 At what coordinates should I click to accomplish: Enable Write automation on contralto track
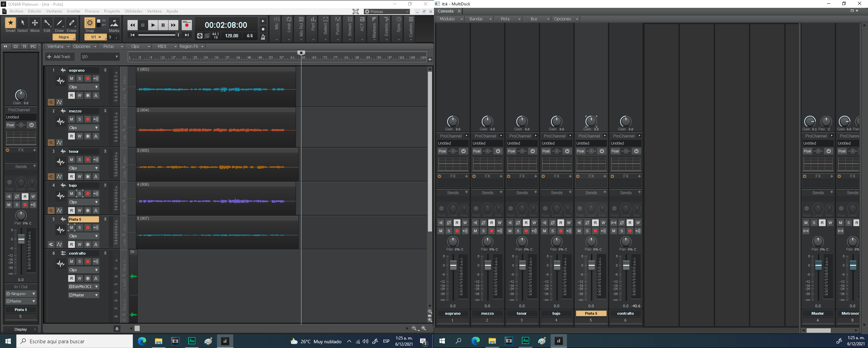click(x=79, y=278)
